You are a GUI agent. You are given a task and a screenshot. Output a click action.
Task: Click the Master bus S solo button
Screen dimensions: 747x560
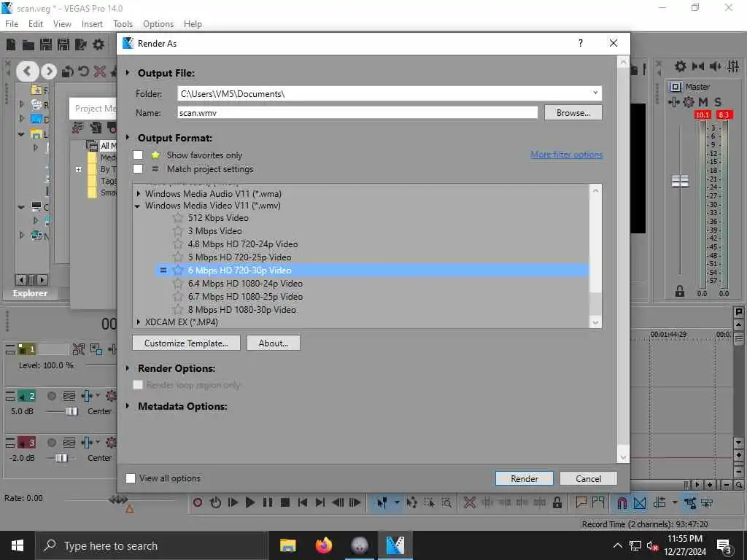pyautogui.click(x=718, y=102)
